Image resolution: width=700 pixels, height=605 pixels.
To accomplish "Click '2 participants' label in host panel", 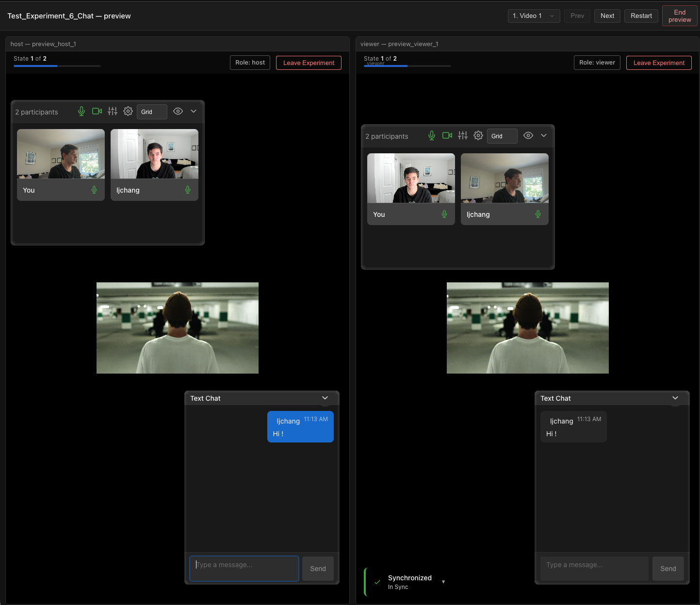I will (x=36, y=112).
